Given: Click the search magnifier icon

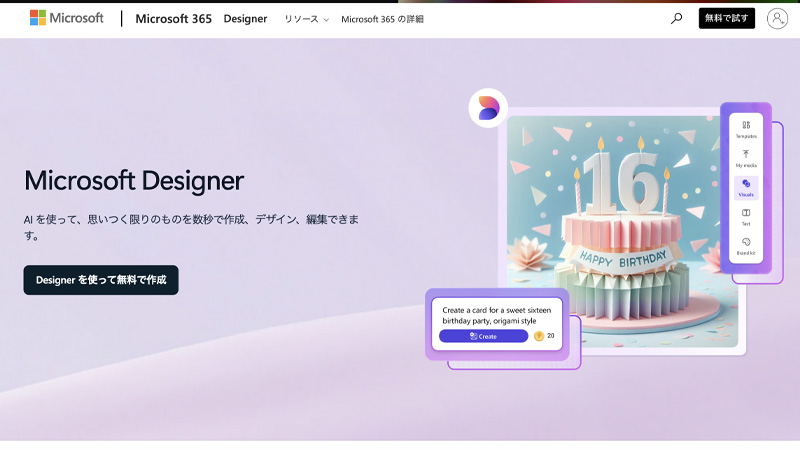Looking at the screenshot, I should coord(676,19).
